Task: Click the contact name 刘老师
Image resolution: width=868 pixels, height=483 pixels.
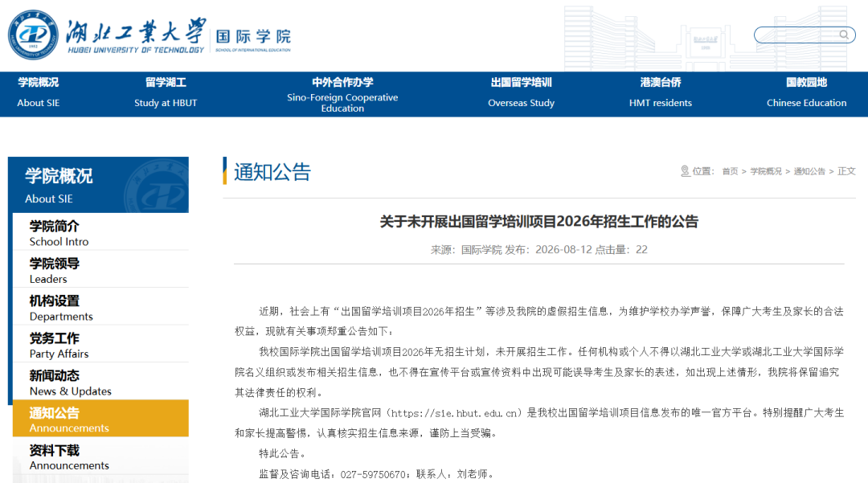Action: (472, 474)
